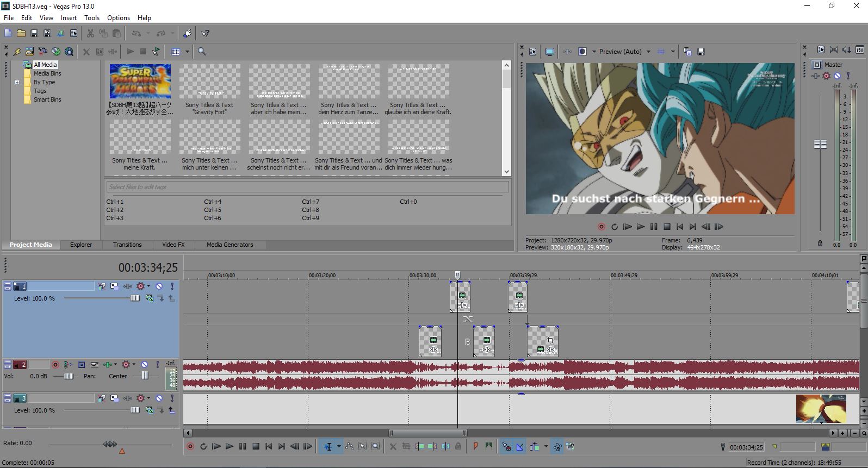The height and width of the screenshot is (468, 868).
Task: Switch to the Transitions tab
Action: point(127,245)
